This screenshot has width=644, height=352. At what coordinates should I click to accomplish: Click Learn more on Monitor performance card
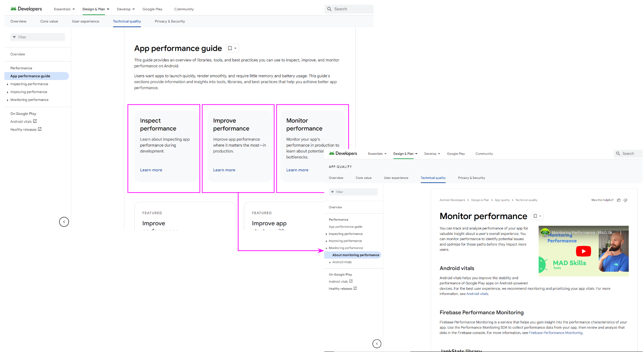click(297, 170)
